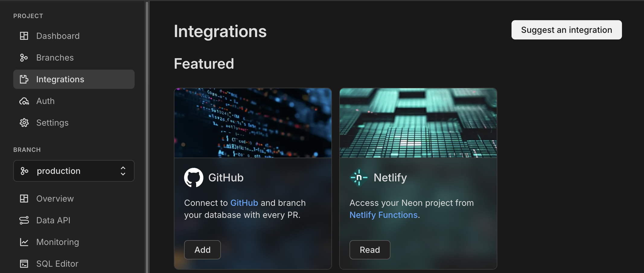
Task: Add the GitHub integration
Action: (x=202, y=249)
